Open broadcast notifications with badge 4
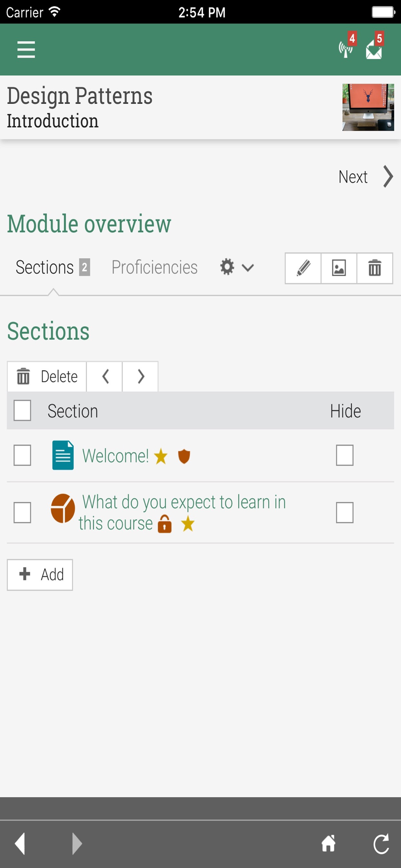Image resolution: width=401 pixels, height=868 pixels. click(347, 46)
